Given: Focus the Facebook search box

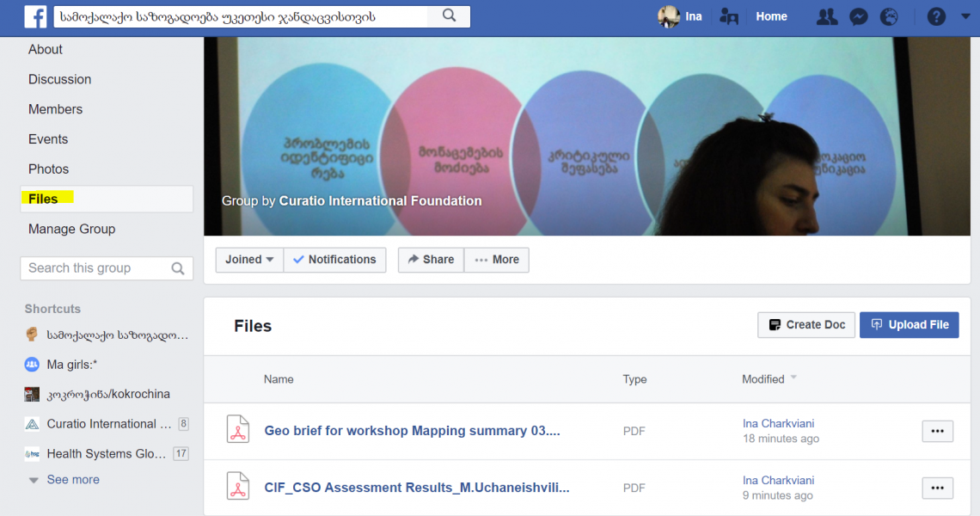Looking at the screenshot, I should [241, 17].
